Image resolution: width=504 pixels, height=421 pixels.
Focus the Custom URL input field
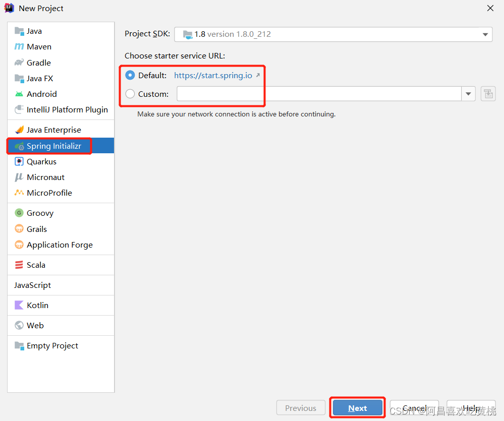click(319, 94)
